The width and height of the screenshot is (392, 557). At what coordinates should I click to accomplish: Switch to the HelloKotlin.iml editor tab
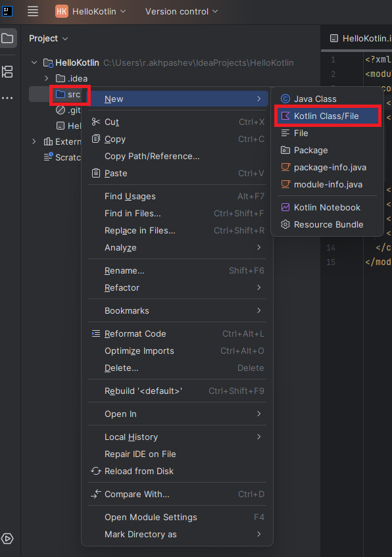tap(360, 38)
